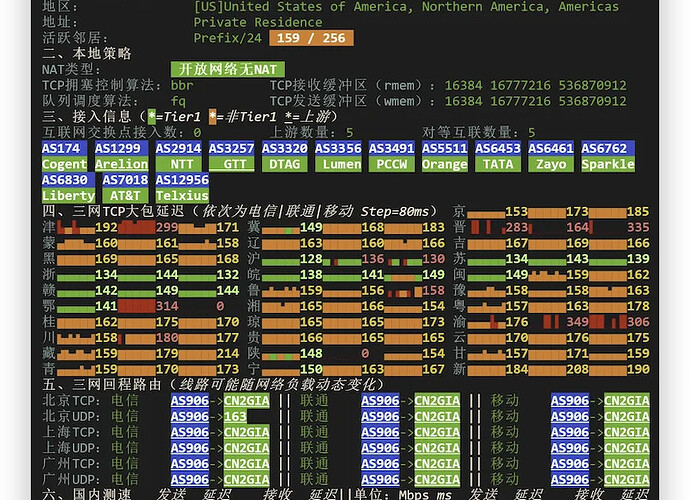Viewport: 690px width, 500px height.
Task: Select the AS2914 badge
Action: pos(178,148)
